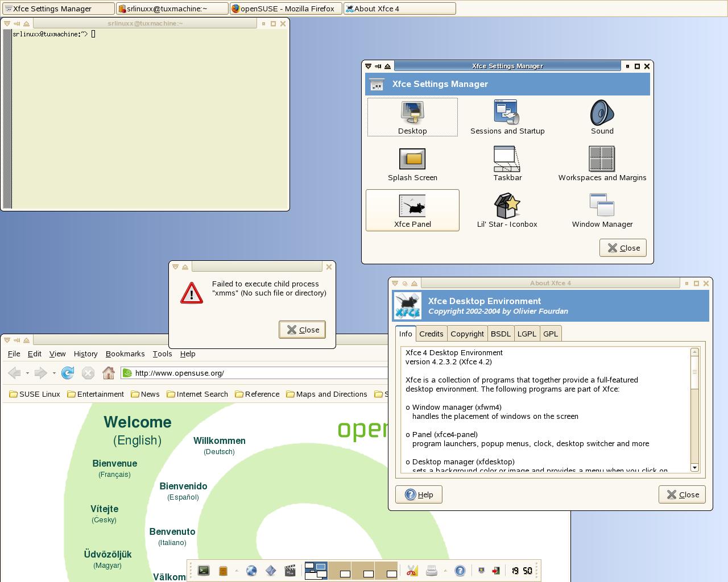Switch to the Copyright tab
This screenshot has width=728, height=582.
pyautogui.click(x=467, y=334)
